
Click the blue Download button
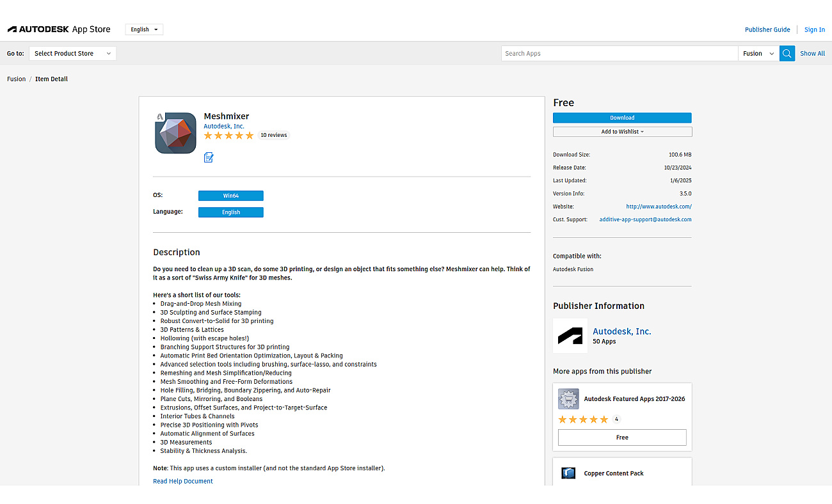[622, 118]
